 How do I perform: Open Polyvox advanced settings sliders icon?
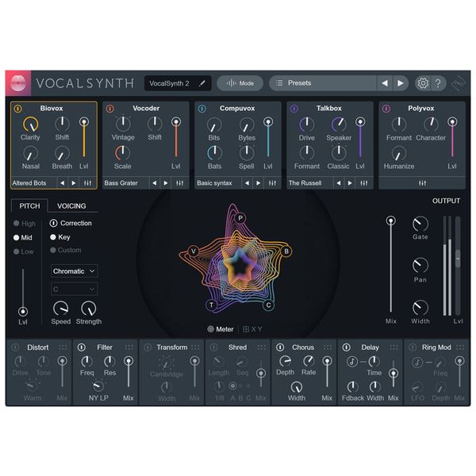422,183
